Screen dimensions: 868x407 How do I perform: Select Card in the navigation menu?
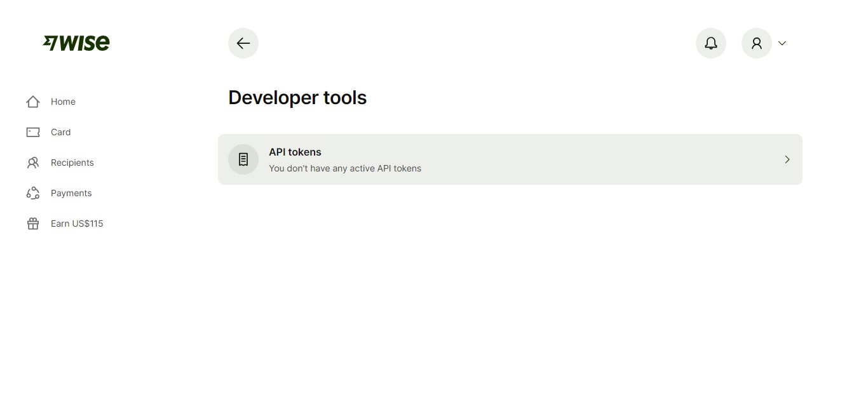point(61,132)
